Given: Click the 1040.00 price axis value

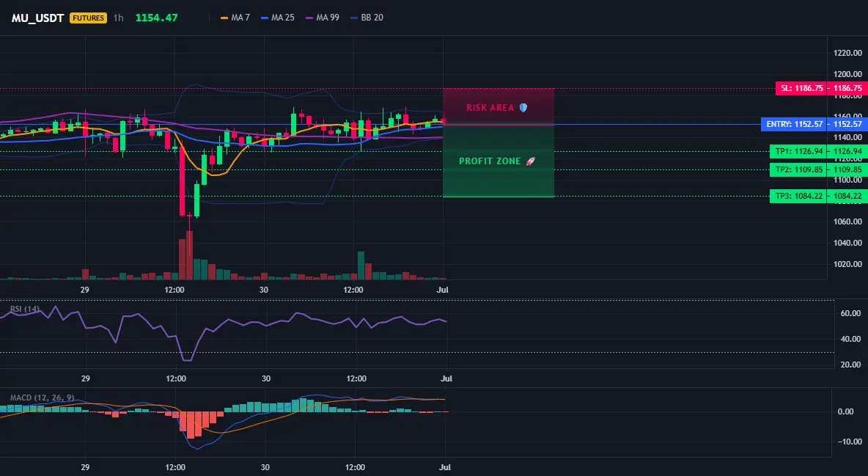Looking at the screenshot, I should point(847,243).
